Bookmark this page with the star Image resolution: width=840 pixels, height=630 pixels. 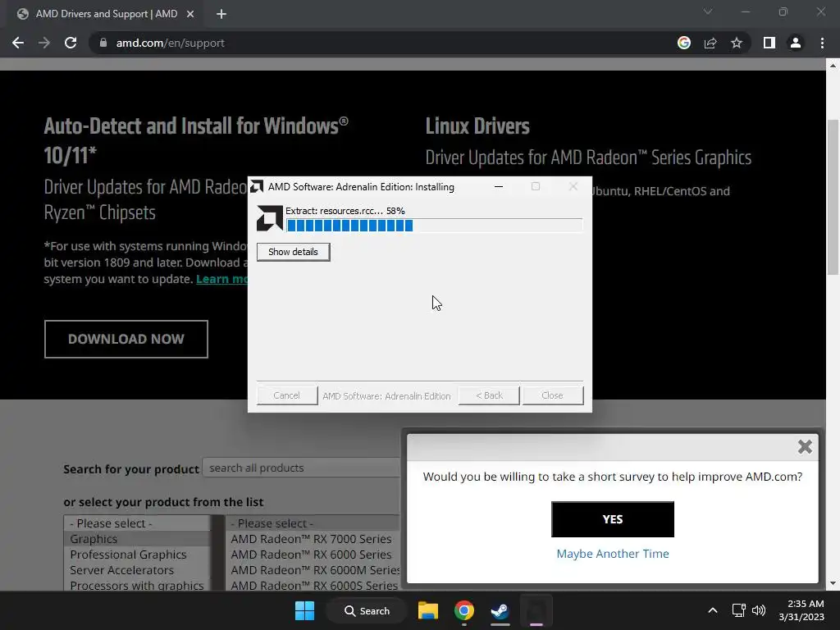tap(737, 43)
